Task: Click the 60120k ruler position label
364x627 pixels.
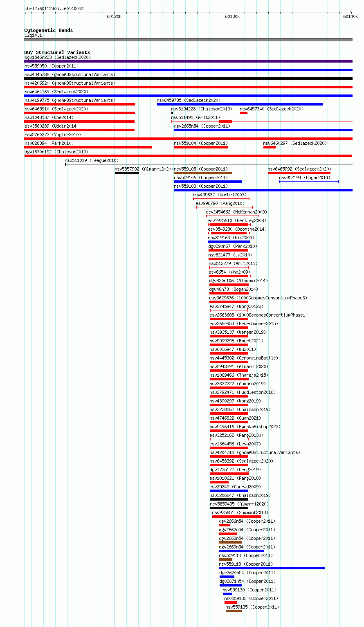Action: 114,16
